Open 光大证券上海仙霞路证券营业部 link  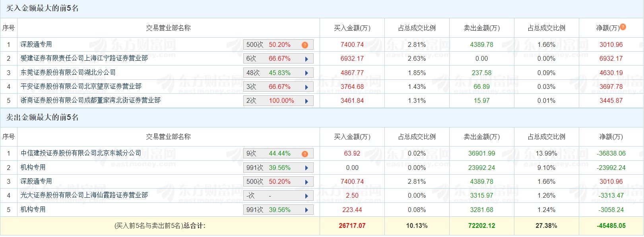pyautogui.click(x=84, y=195)
